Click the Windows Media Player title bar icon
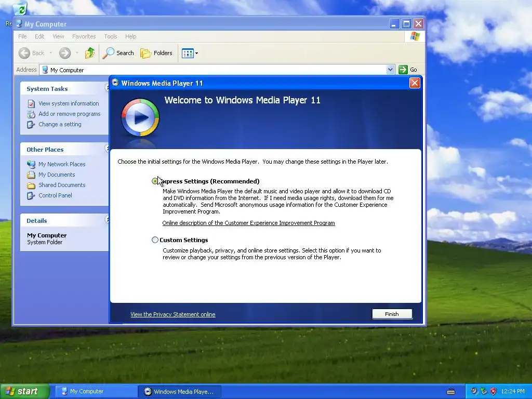Screen dimensions: 532x399 (115, 83)
